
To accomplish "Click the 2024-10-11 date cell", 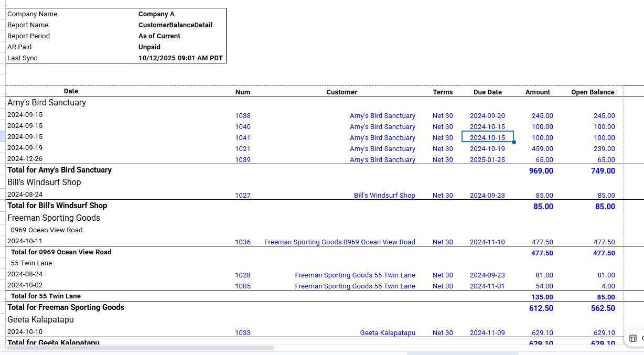I will click(x=25, y=241).
